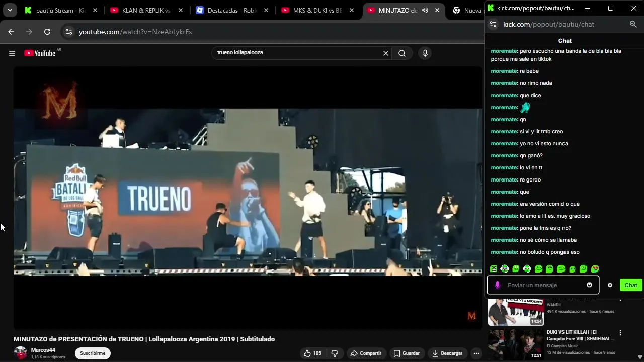This screenshot has width=644, height=362.
Task: Close the MINUTAZO tab
Action: [437, 10]
